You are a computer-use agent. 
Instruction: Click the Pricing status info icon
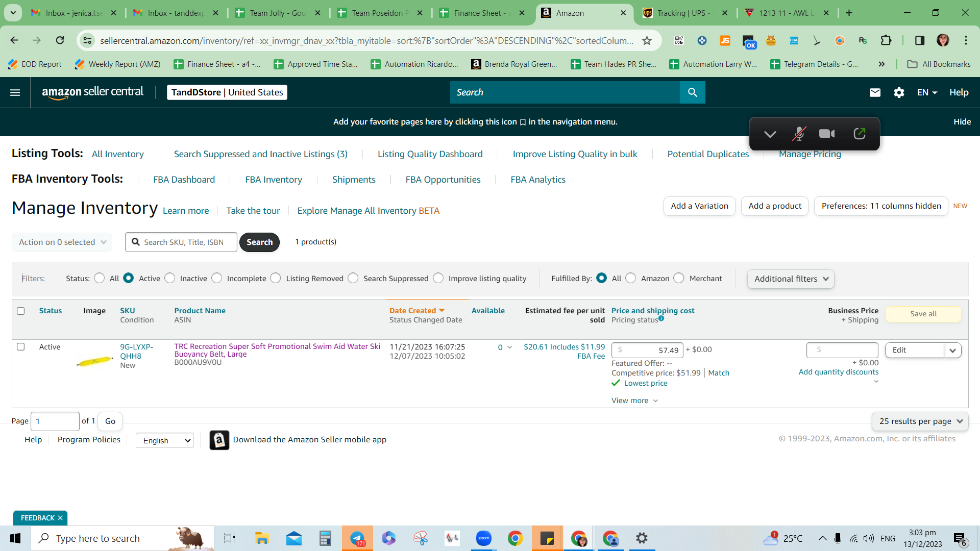(661, 318)
